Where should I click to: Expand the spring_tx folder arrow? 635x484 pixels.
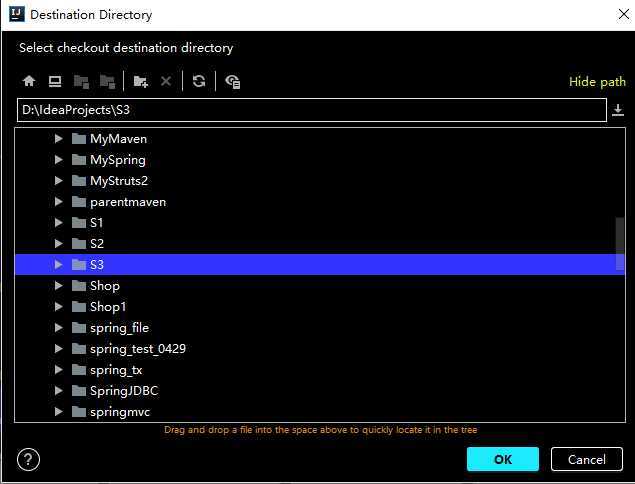(58, 370)
